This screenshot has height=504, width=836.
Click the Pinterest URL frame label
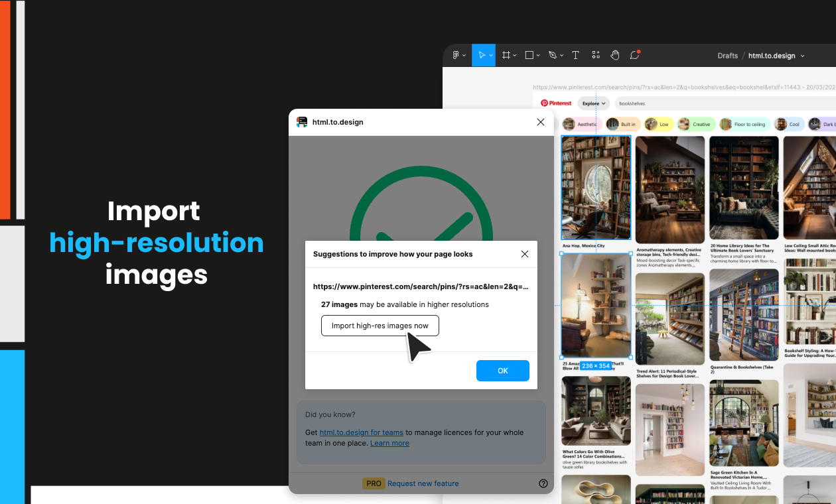pos(684,87)
